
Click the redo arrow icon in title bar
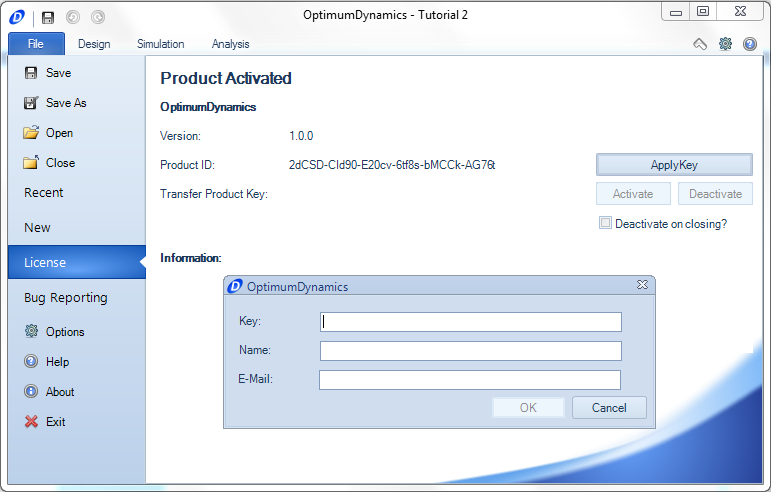(98, 18)
